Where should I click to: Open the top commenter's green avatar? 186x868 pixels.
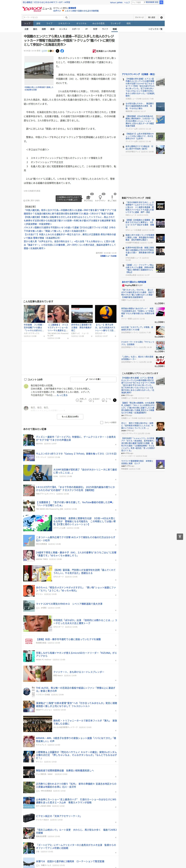pos(26,386)
